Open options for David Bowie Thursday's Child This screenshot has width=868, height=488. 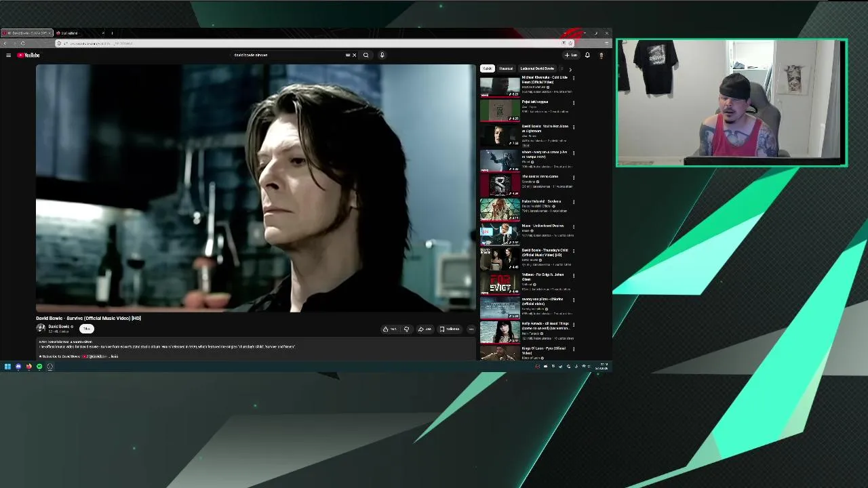574,251
